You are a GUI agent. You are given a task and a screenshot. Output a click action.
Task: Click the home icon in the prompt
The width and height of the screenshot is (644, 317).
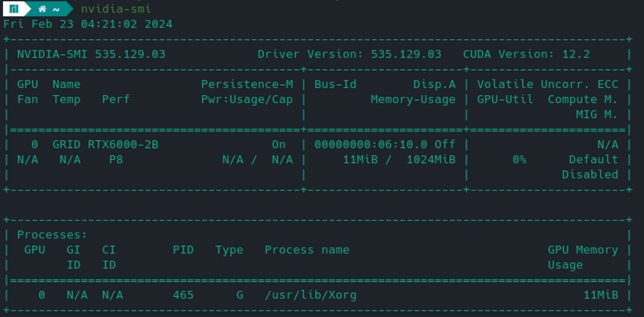click(x=42, y=9)
